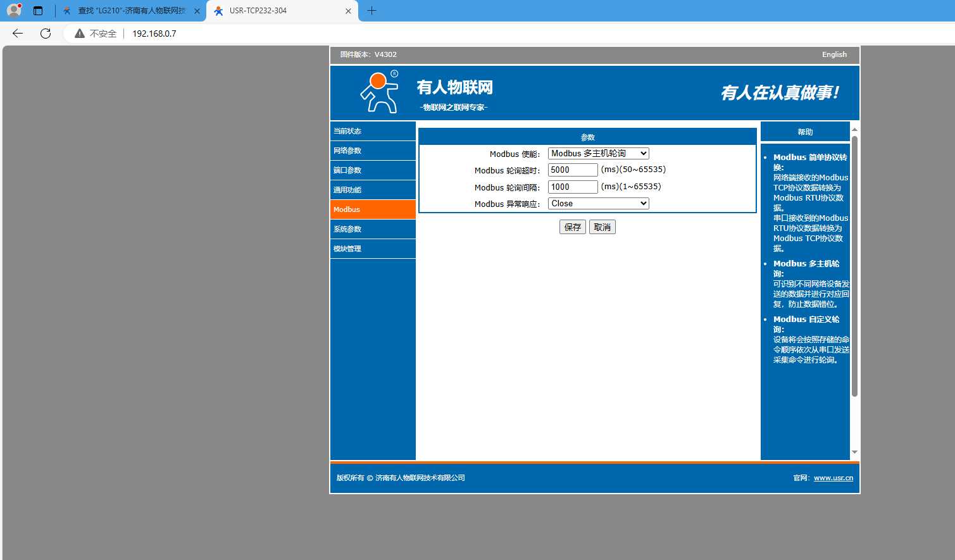Open the browser profile avatar icon
The image size is (955, 560).
tap(14, 10)
